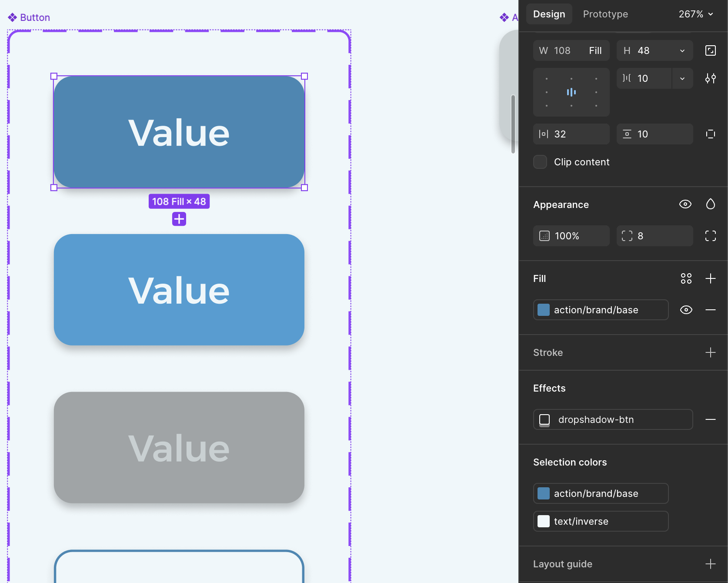Open blend mode droplet icon in Appearance

point(710,204)
